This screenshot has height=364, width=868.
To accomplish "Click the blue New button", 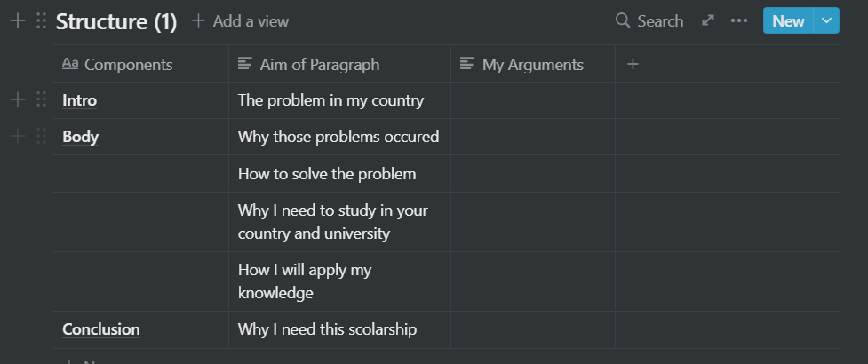I will [x=788, y=21].
